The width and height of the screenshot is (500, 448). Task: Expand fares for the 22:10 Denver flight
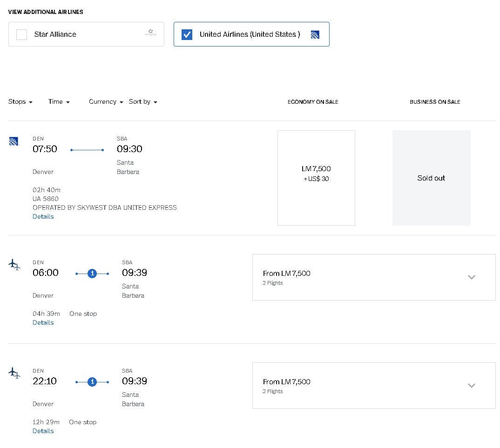471,386
